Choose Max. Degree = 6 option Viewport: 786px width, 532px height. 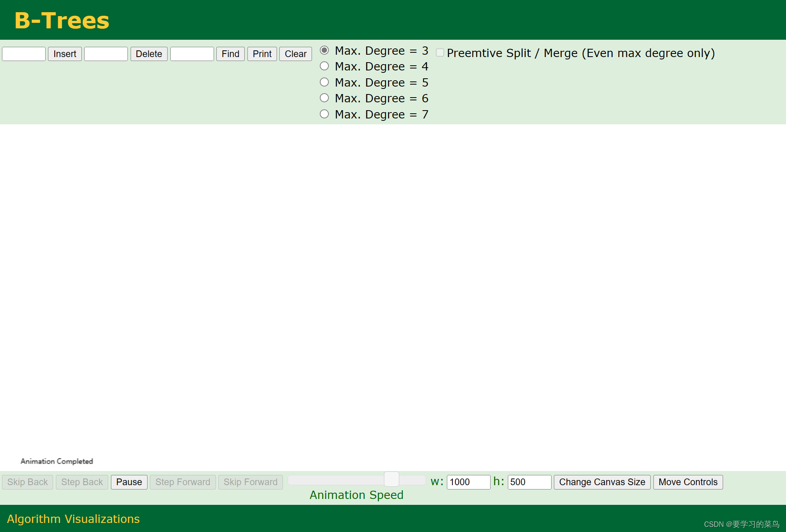coord(324,98)
